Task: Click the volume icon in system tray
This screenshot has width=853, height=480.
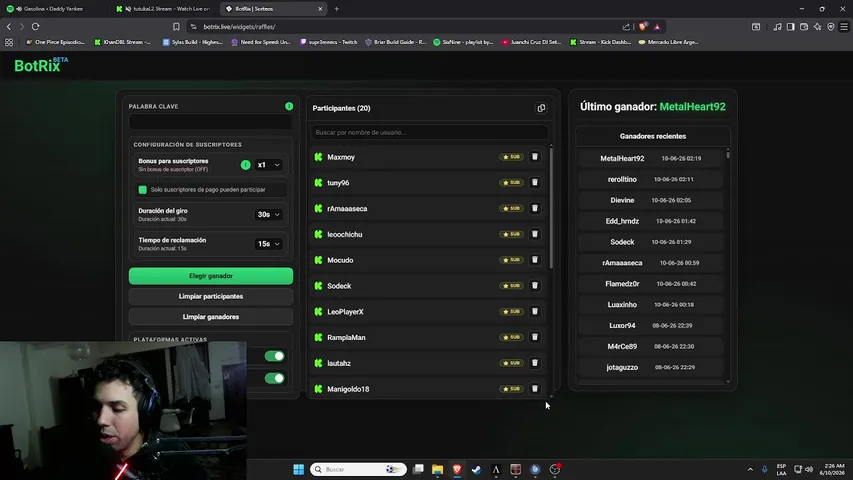Action: 809,469
